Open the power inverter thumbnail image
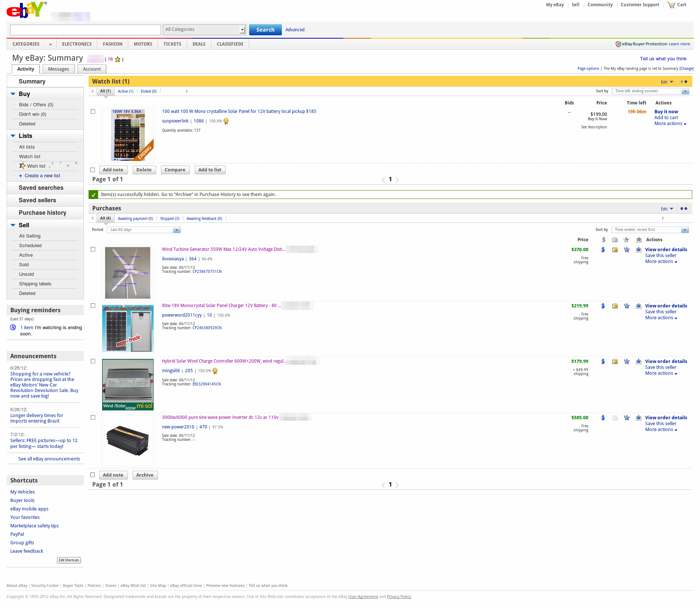700x609 pixels. (128, 441)
